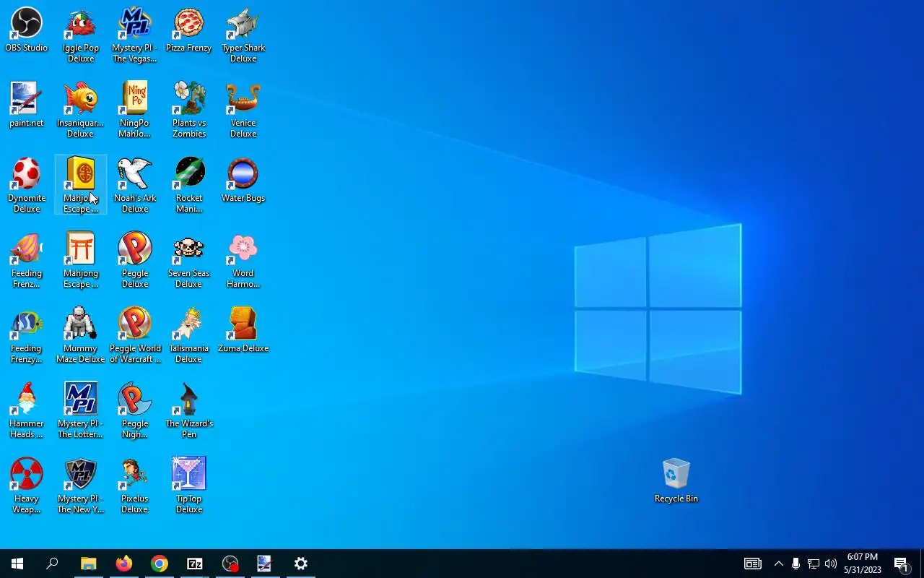
Task: Select the Iggle Pop Deluxe desktop icon
Action: tap(81, 35)
